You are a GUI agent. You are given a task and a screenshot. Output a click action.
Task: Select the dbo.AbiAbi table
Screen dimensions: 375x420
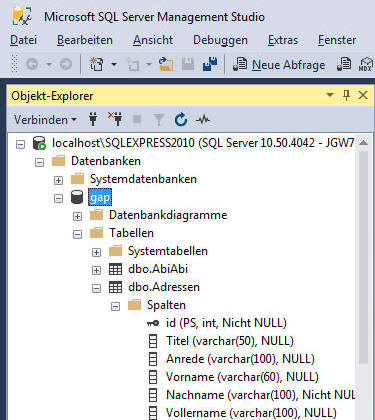point(158,269)
